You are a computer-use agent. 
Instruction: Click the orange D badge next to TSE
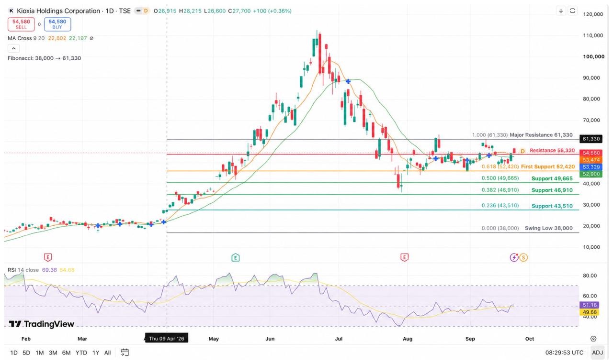click(x=146, y=11)
